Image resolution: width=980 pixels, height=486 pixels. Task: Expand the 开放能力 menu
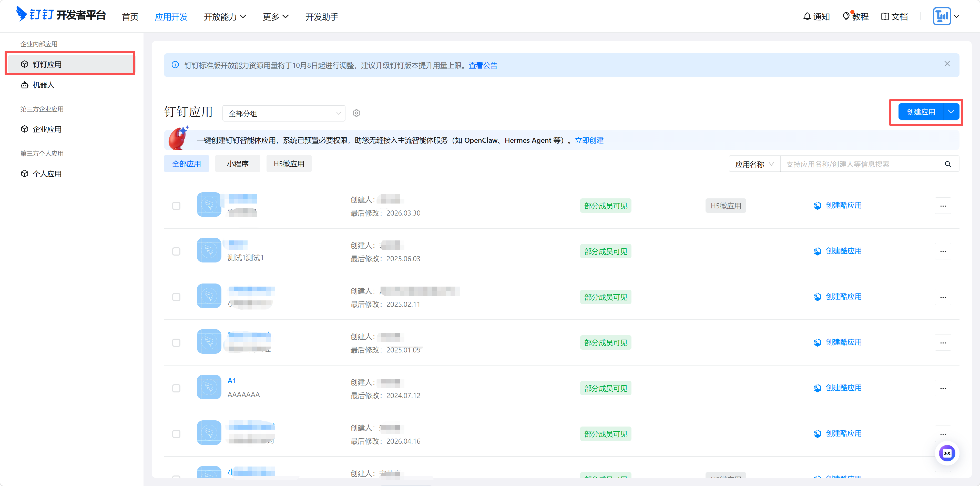point(225,17)
